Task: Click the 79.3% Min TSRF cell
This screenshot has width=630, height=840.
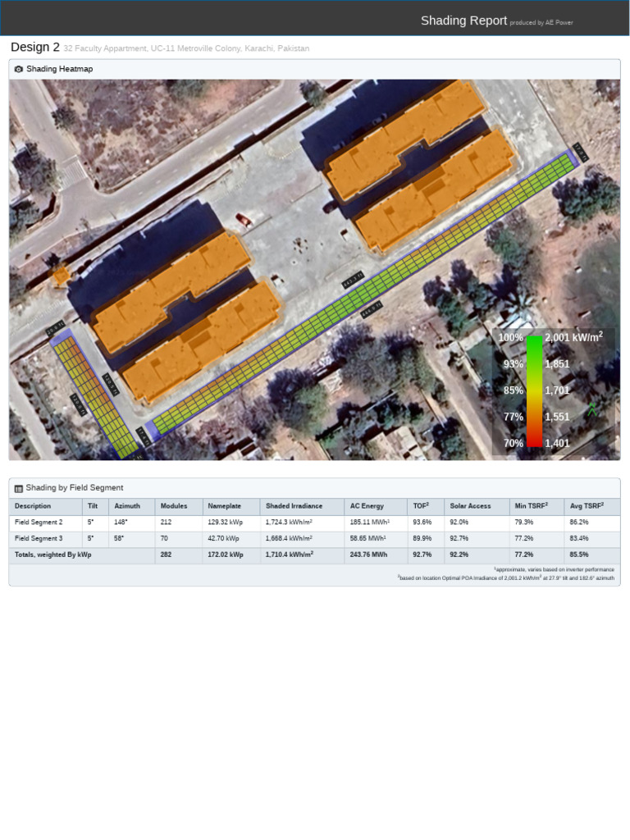Action: [x=524, y=523]
